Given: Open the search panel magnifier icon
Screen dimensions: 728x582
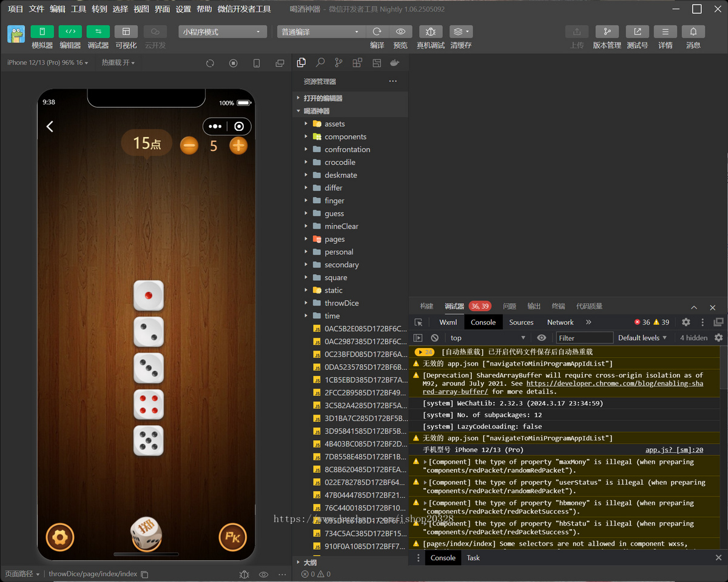Looking at the screenshot, I should (x=320, y=62).
